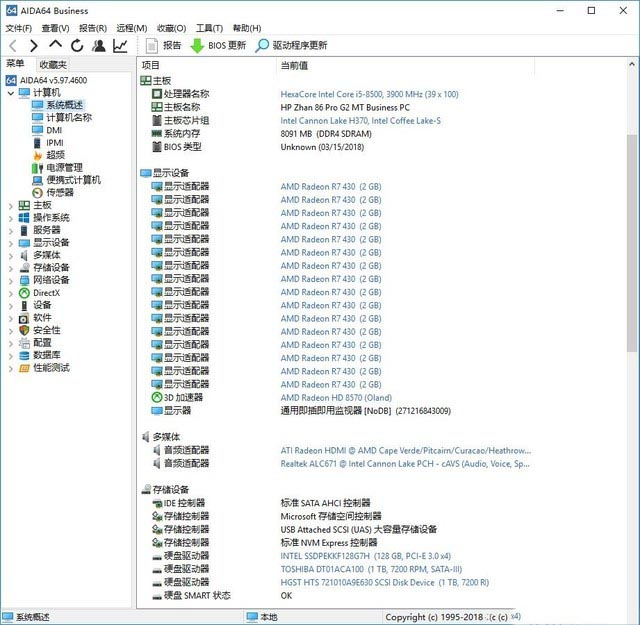Expand the 多媒体 tree node

click(x=11, y=256)
